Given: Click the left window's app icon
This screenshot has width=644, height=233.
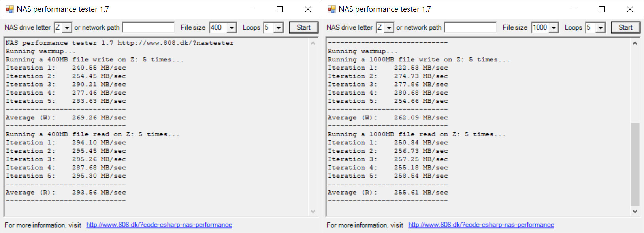Looking at the screenshot, I should 9,9.
